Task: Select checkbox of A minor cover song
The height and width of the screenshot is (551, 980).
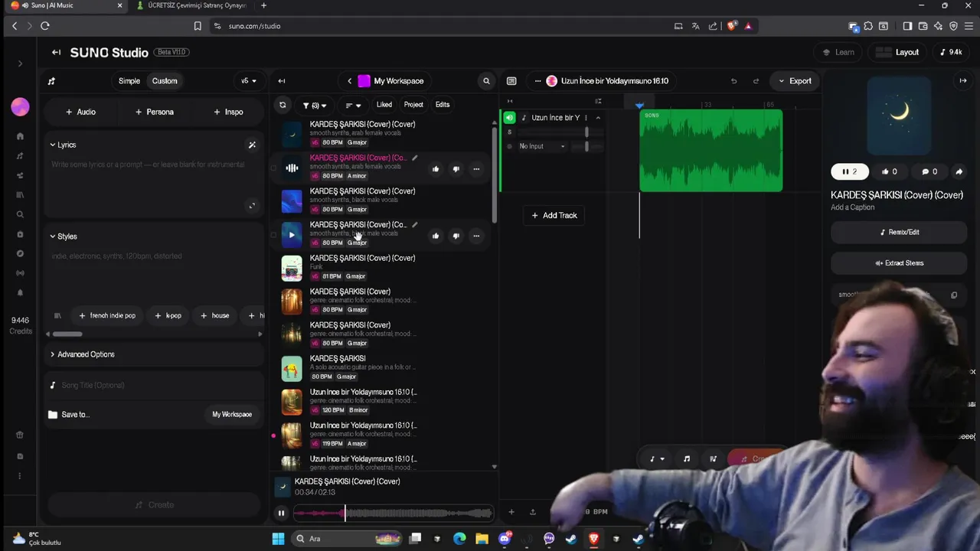Action: [x=273, y=168]
